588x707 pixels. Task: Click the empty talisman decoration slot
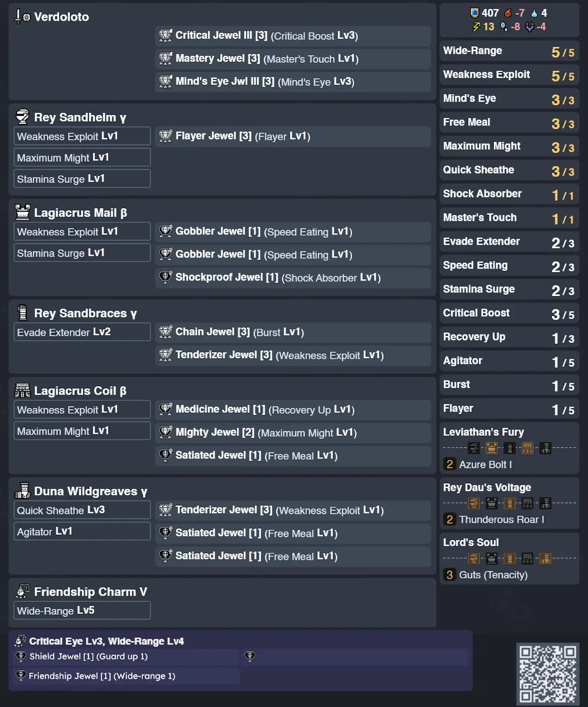[355, 657]
